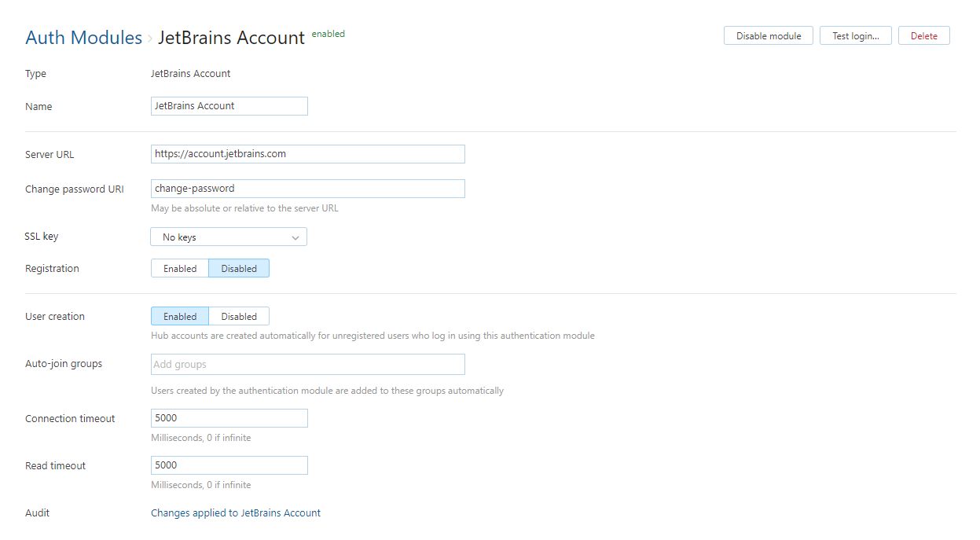Set Registration to Enabled
Image resolution: width=980 pixels, height=540 pixels.
180,269
